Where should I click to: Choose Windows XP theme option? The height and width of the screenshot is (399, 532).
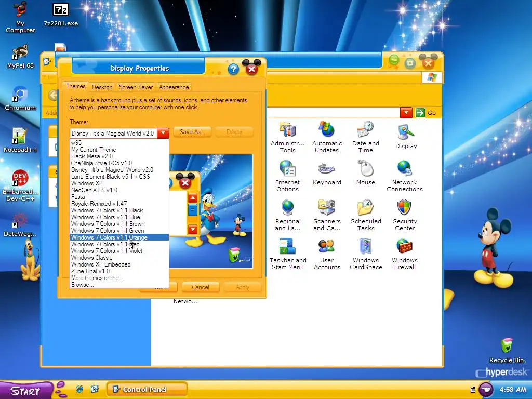pos(119,183)
